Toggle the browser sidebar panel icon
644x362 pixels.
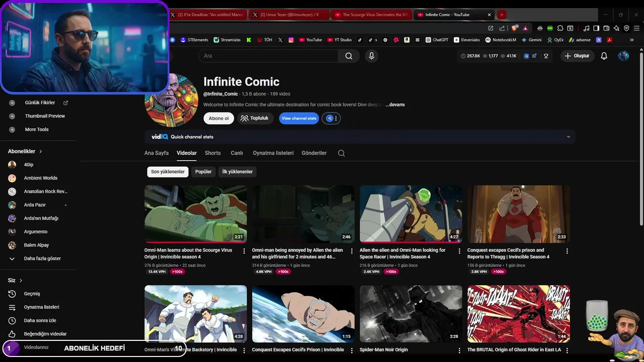point(596,28)
